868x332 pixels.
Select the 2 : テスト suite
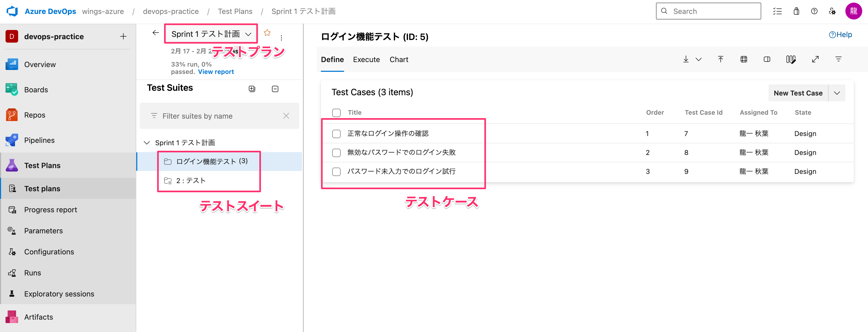[191, 181]
